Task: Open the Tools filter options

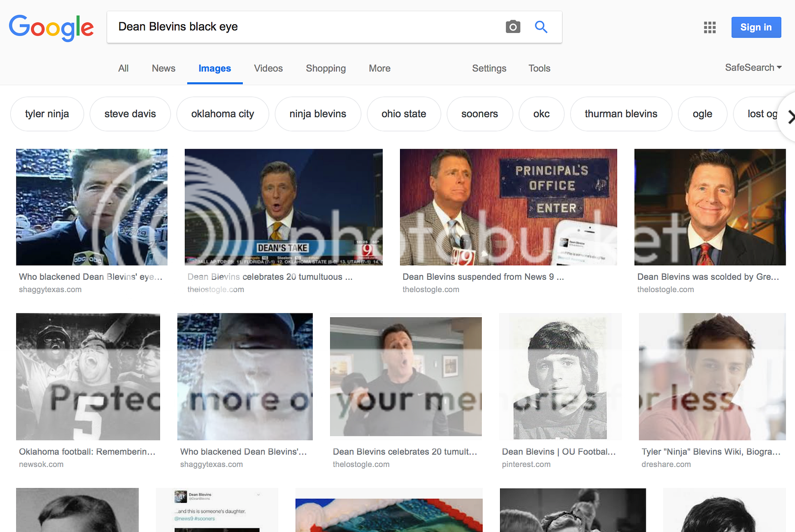Action: coord(539,68)
